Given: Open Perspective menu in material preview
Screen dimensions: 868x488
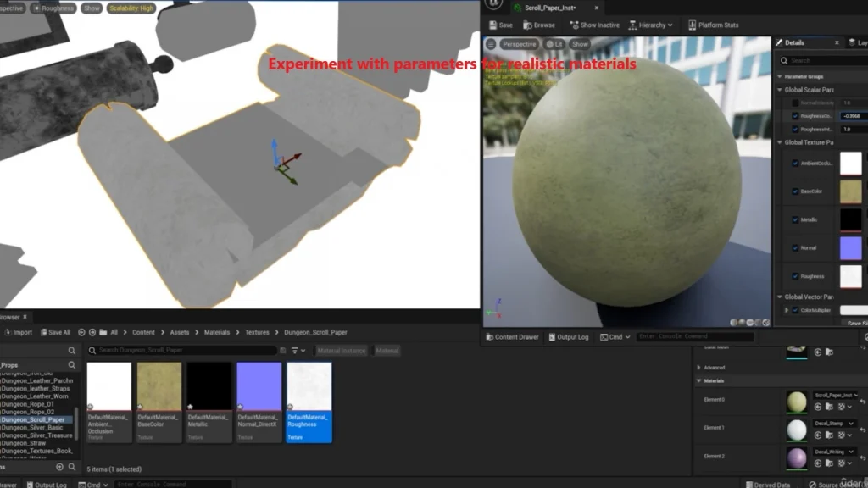Looking at the screenshot, I should point(520,44).
